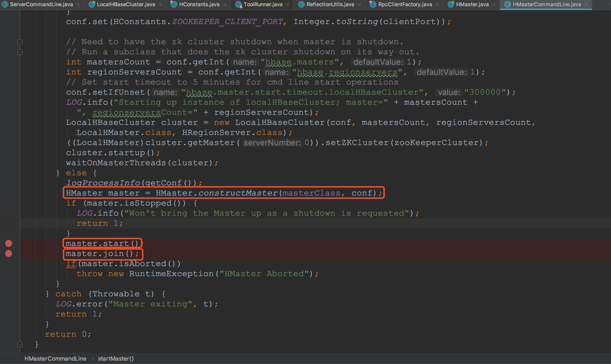Click the catch (Throwable t) clause

tap(105, 294)
